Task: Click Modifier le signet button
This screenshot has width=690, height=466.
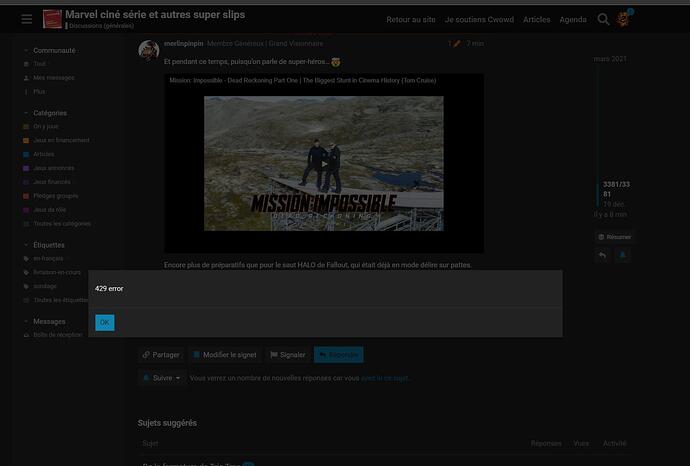Action: pyautogui.click(x=224, y=355)
